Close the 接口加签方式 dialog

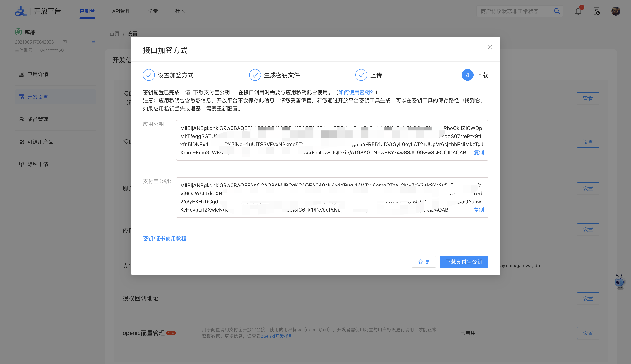click(x=490, y=47)
